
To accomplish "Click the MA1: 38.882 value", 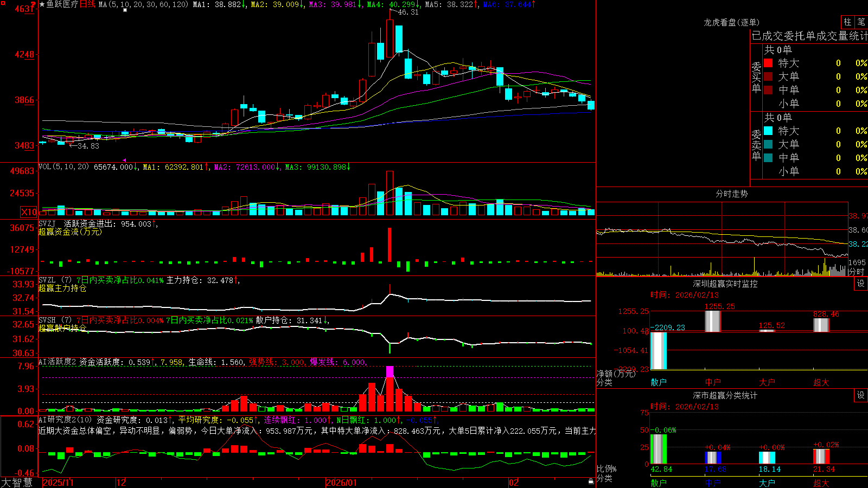I will tap(217, 4).
